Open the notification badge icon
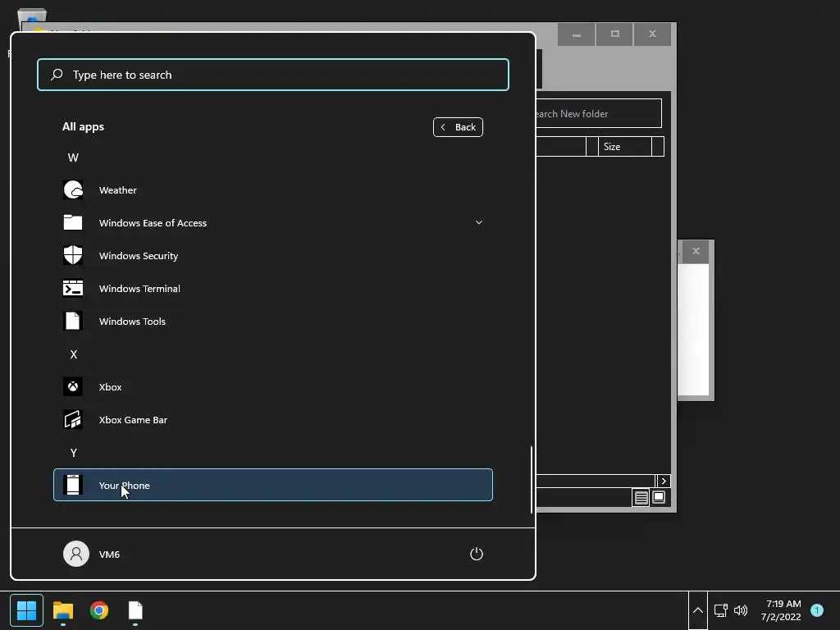The width and height of the screenshot is (840, 630). pyautogui.click(x=816, y=610)
